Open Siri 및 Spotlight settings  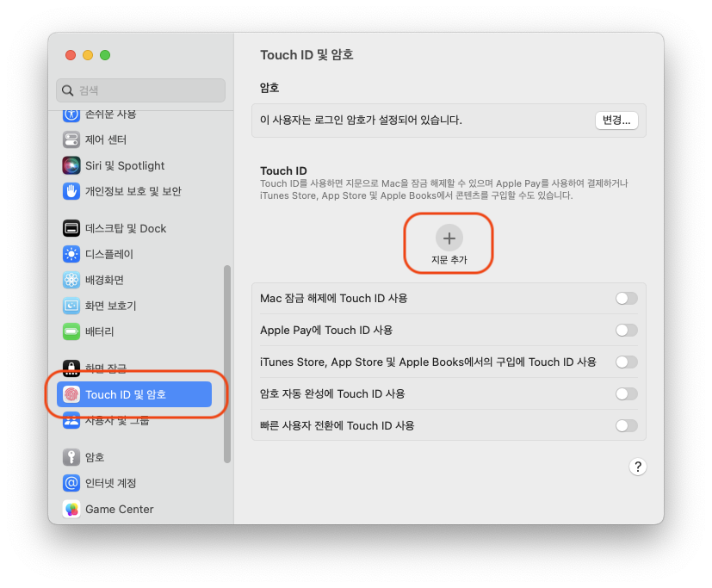click(x=112, y=165)
